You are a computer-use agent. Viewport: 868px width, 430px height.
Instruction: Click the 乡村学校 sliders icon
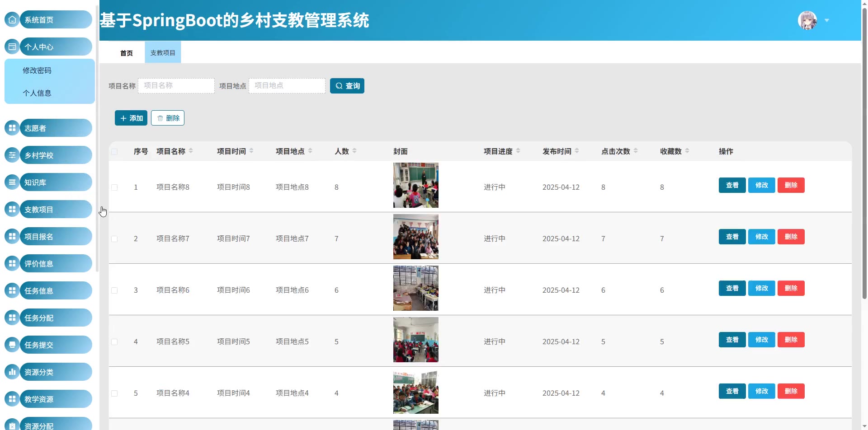point(12,155)
